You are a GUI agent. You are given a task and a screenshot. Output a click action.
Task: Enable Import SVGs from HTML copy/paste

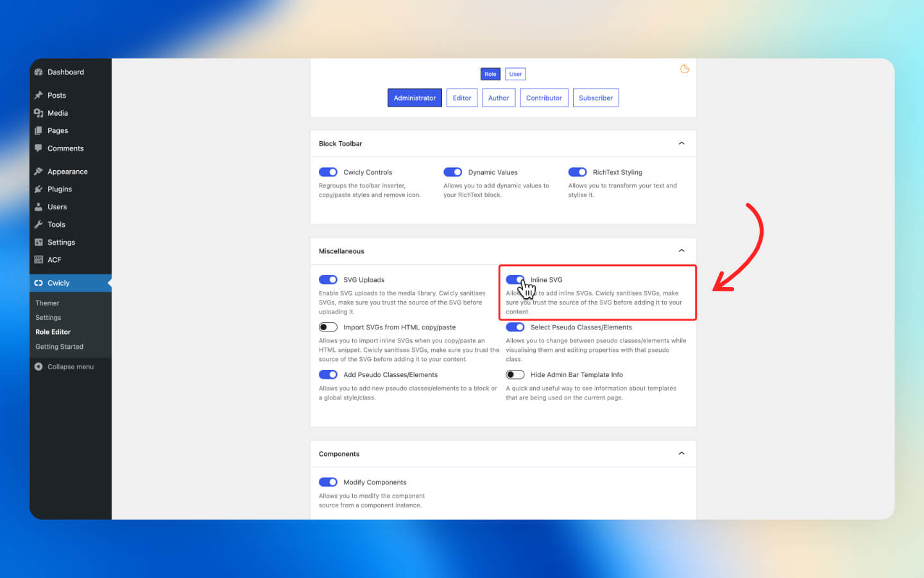coord(328,327)
